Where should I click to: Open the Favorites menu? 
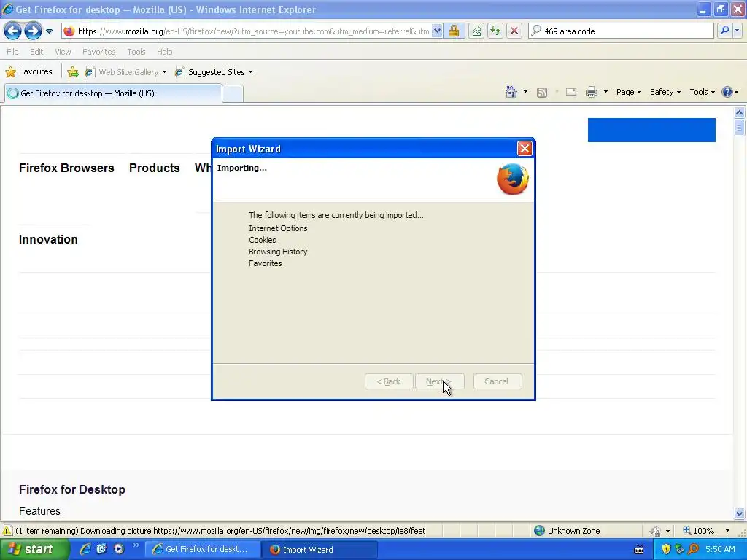coord(99,52)
